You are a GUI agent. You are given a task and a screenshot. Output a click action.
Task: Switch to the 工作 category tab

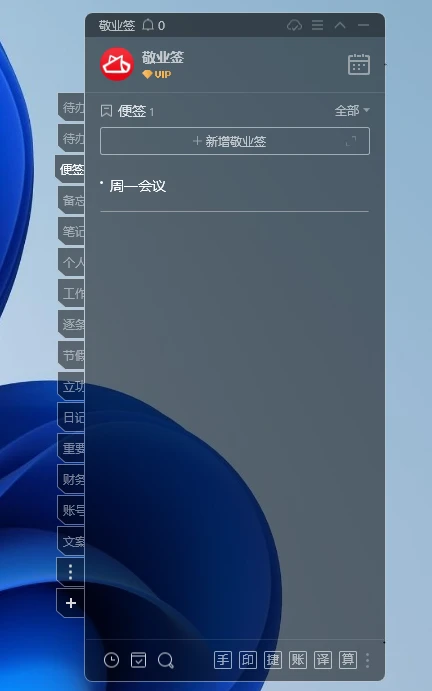pyautogui.click(x=71, y=293)
